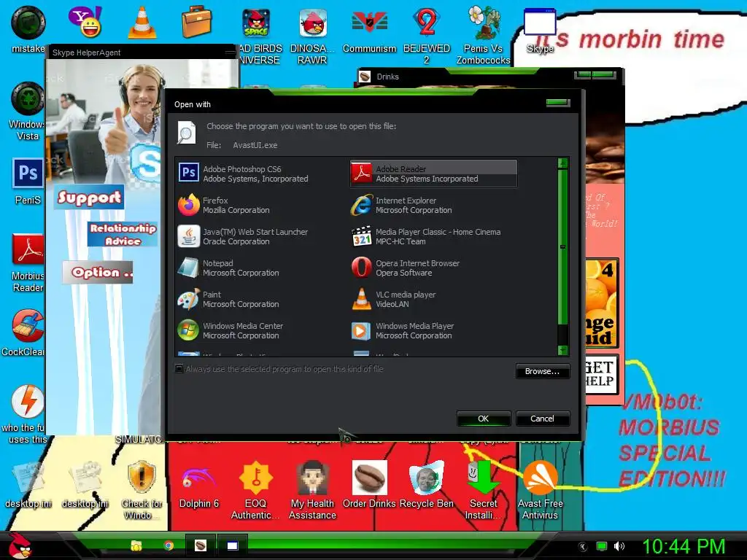Image resolution: width=747 pixels, height=560 pixels.
Task: Click the network monitor tray icon
Action: [x=602, y=546]
